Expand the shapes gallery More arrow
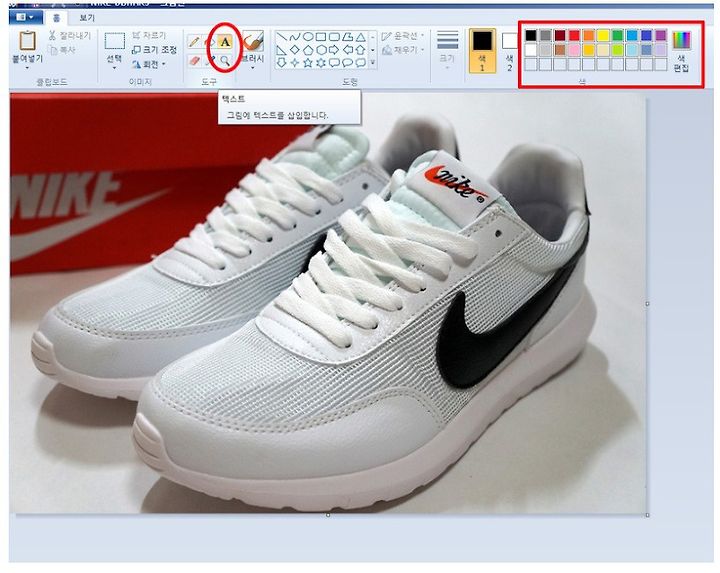Image resolution: width=720 pixels, height=573 pixels. [x=372, y=62]
